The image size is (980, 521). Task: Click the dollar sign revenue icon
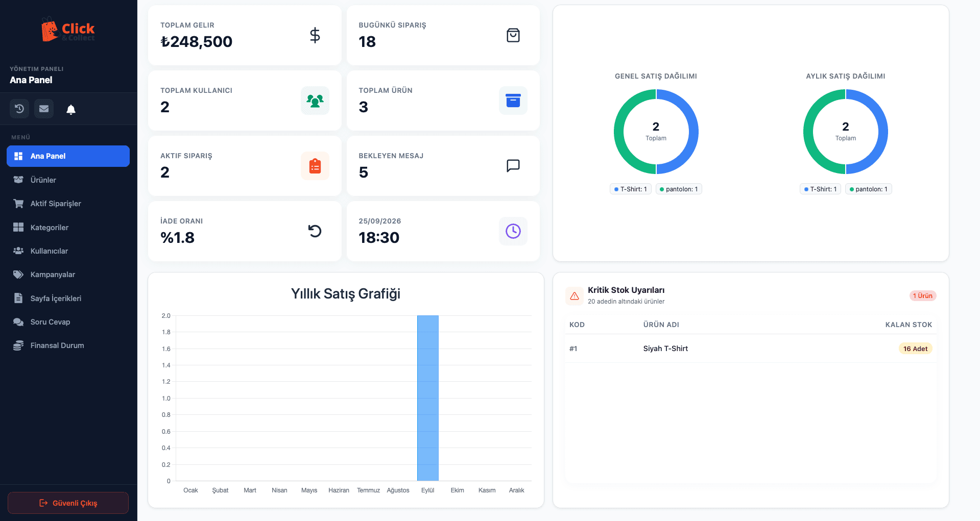coord(315,35)
